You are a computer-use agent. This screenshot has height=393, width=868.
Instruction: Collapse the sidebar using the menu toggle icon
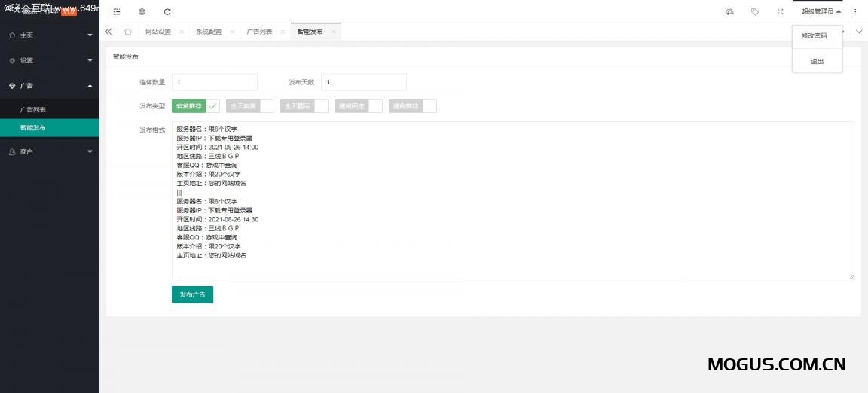(x=117, y=11)
